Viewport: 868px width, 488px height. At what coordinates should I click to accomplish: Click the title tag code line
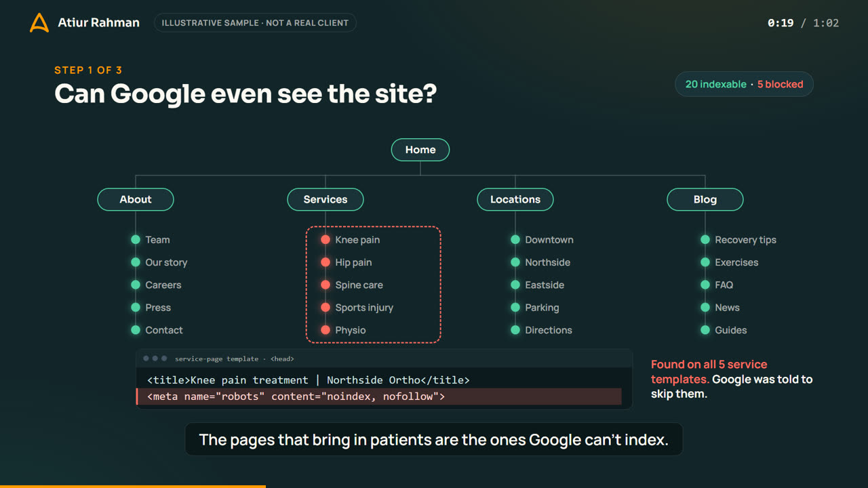(309, 380)
